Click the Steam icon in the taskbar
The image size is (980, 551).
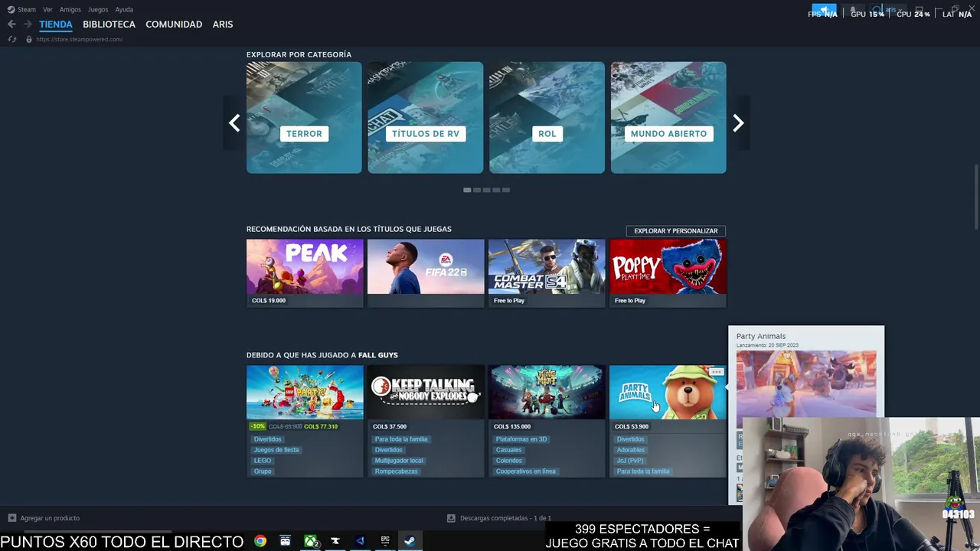[410, 541]
